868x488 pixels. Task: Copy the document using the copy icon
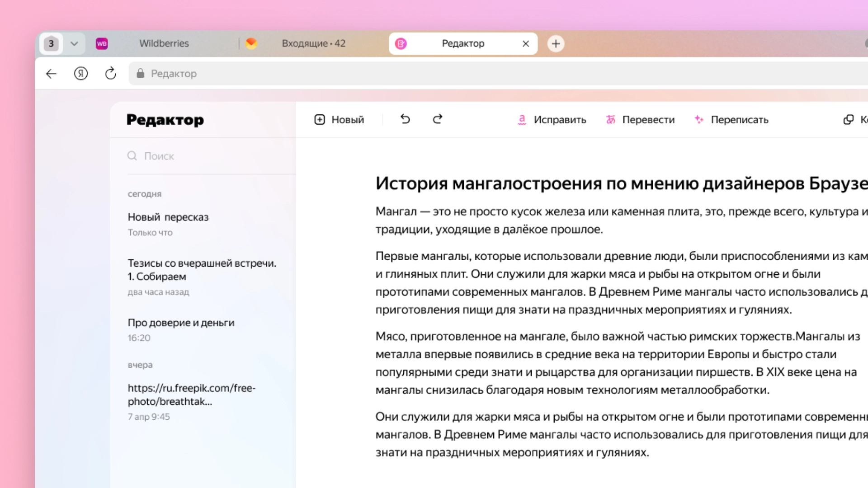coord(848,119)
